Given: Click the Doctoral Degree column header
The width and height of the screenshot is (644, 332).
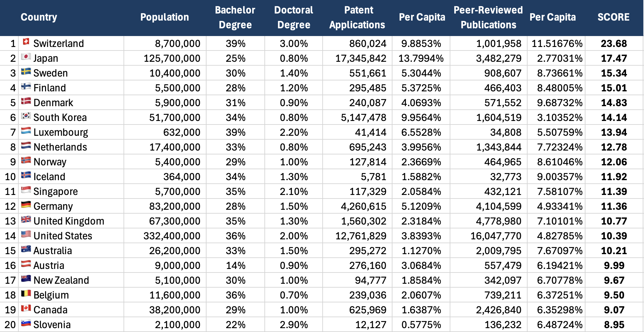Looking at the screenshot, I should point(294,17).
